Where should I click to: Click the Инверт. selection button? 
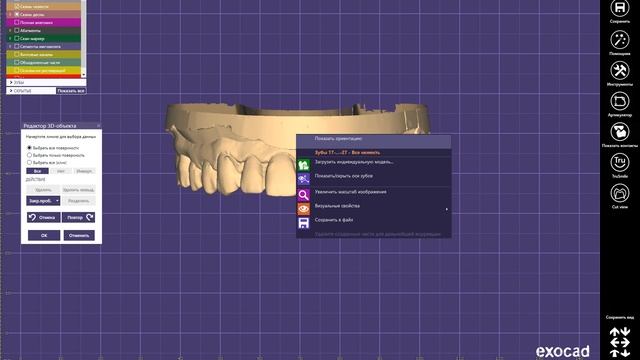click(84, 171)
